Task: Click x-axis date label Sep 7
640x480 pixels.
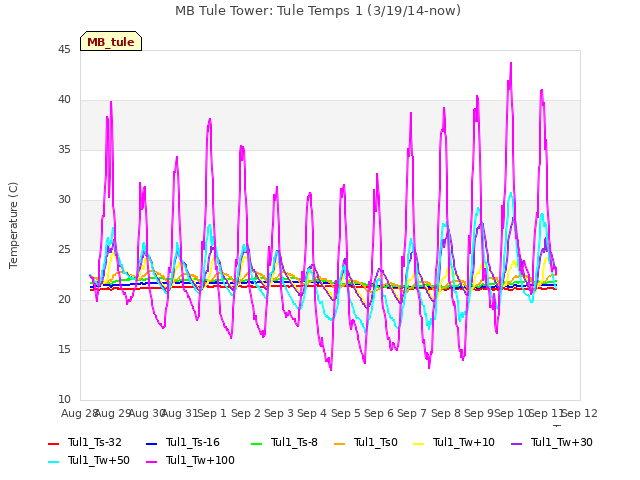Action: (x=412, y=413)
